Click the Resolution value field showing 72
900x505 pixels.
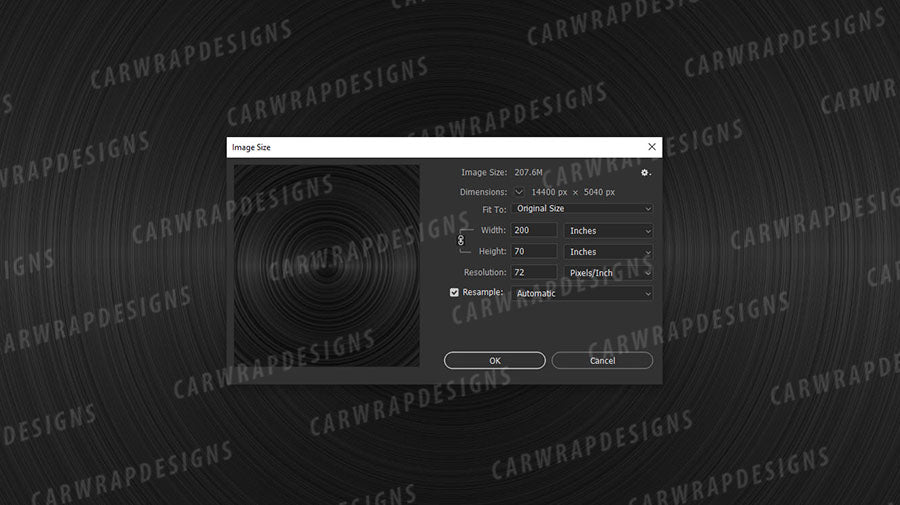click(x=534, y=272)
